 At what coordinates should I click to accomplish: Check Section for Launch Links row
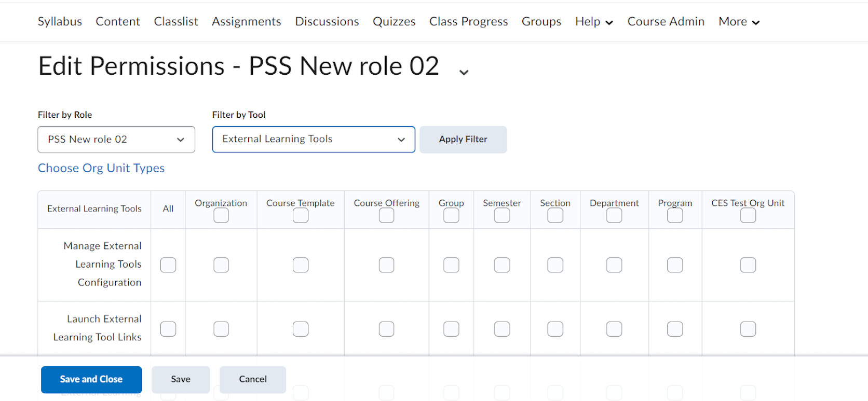555,329
